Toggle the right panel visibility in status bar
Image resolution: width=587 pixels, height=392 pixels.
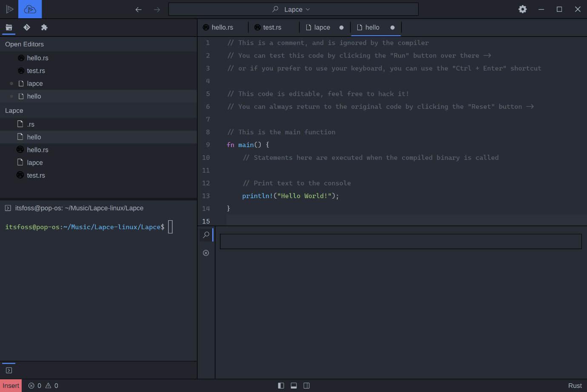pos(307,386)
